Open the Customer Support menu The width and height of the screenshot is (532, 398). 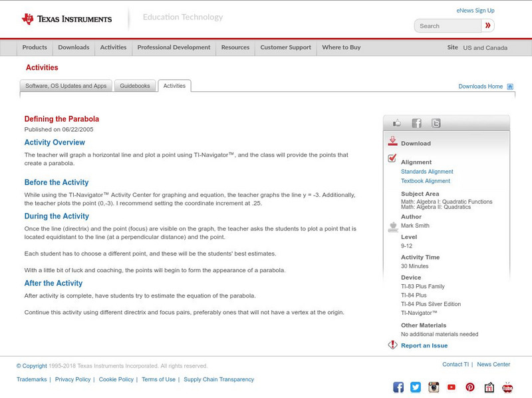(x=286, y=47)
